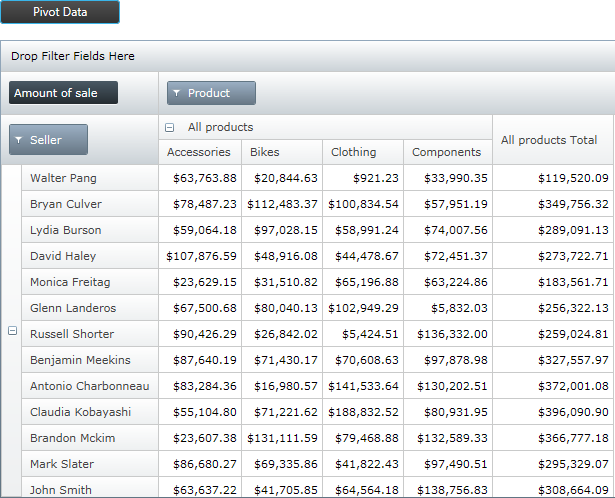Open the Seller field filter dropdown
Screen dimensions: 615x498
(x=48, y=140)
